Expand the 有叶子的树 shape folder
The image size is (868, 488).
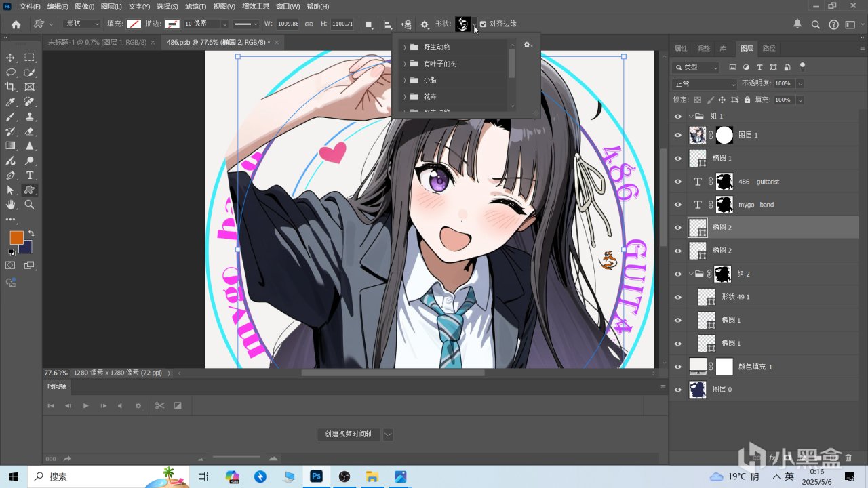405,64
